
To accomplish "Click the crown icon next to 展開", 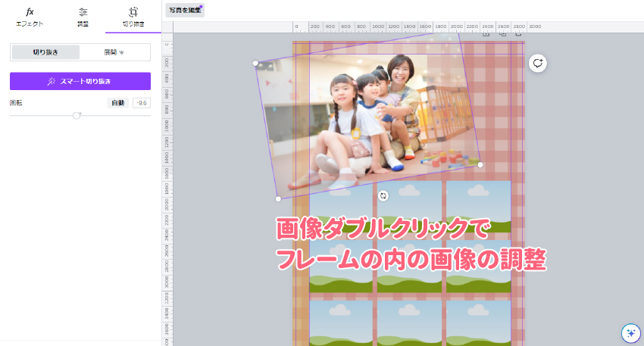I will pyautogui.click(x=121, y=52).
